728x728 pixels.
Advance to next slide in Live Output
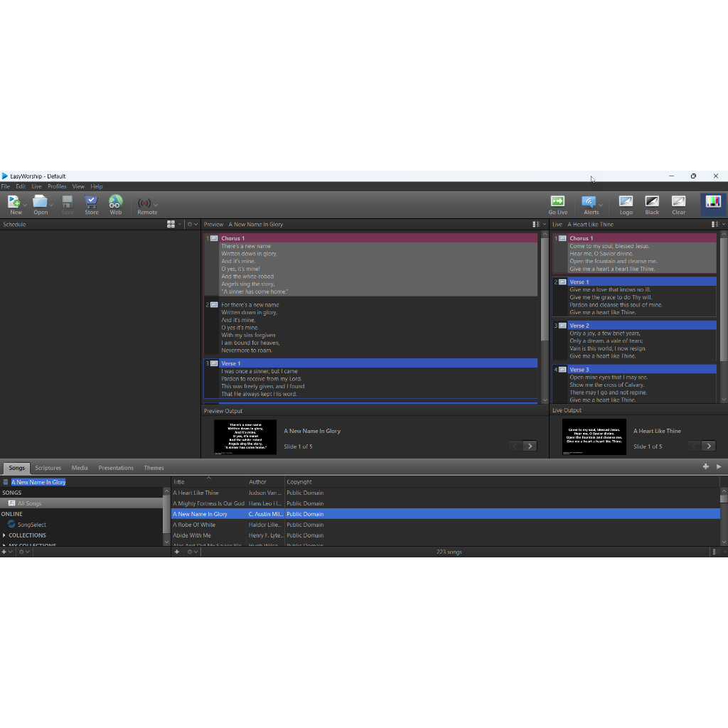click(x=709, y=446)
